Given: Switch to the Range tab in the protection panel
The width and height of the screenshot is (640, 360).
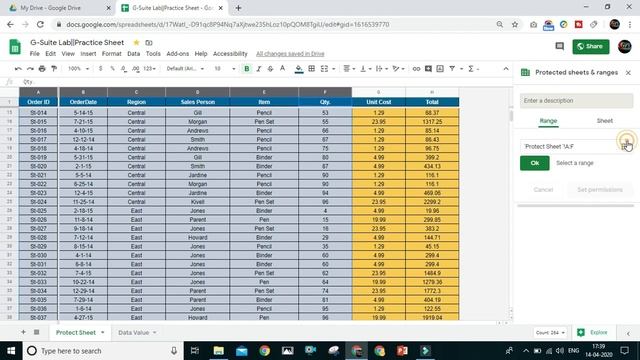Looking at the screenshot, I should [x=548, y=121].
